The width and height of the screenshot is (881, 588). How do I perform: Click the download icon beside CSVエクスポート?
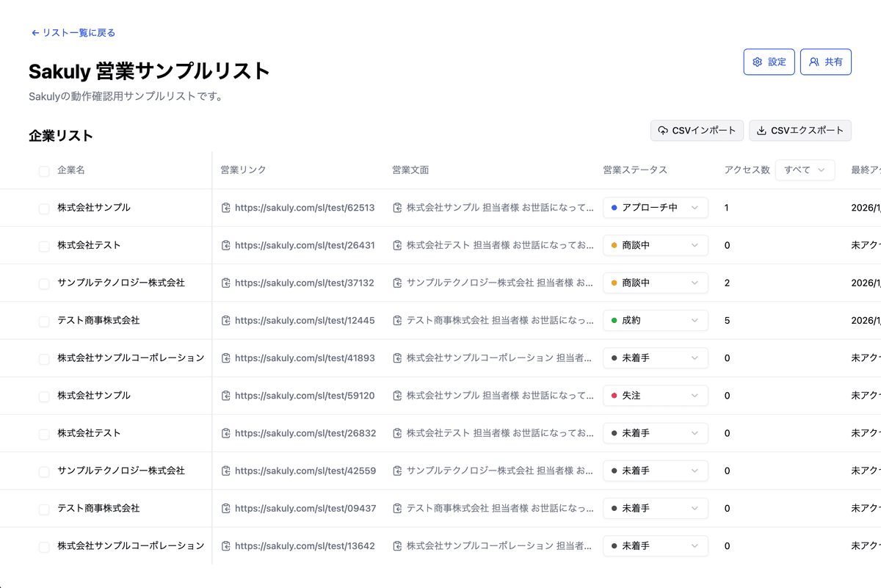[761, 130]
